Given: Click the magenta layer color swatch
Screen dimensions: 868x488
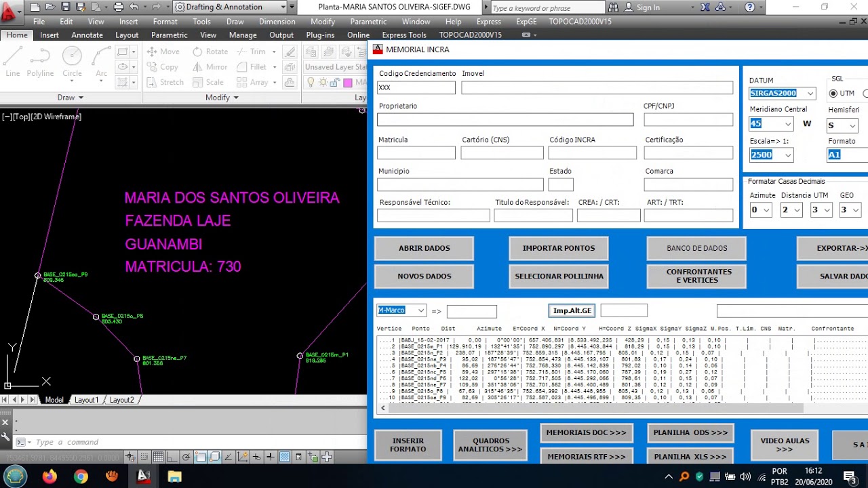Looking at the screenshot, I should click(x=347, y=83).
